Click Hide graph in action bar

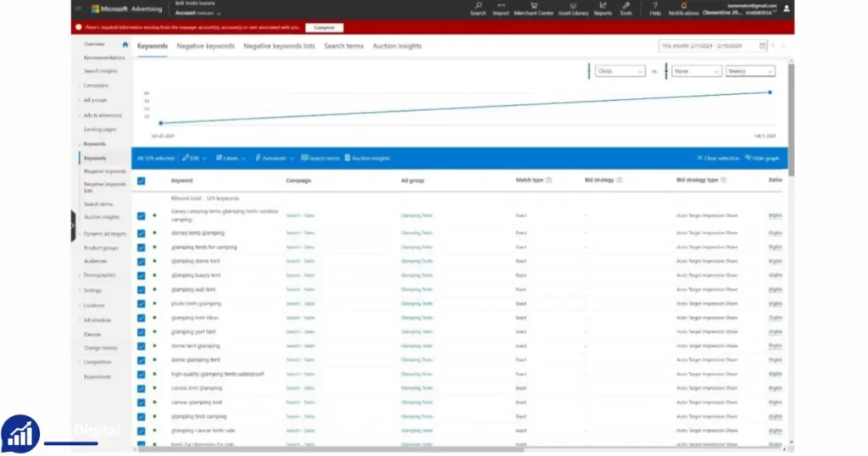pos(762,158)
